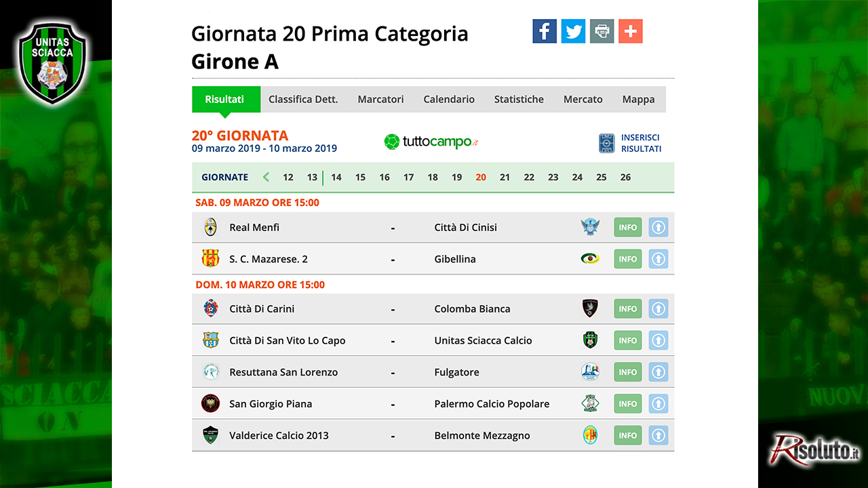This screenshot has height=488, width=868.
Task: Click INFO button for Resuttana San Lorenzo match
Action: pyautogui.click(x=628, y=372)
